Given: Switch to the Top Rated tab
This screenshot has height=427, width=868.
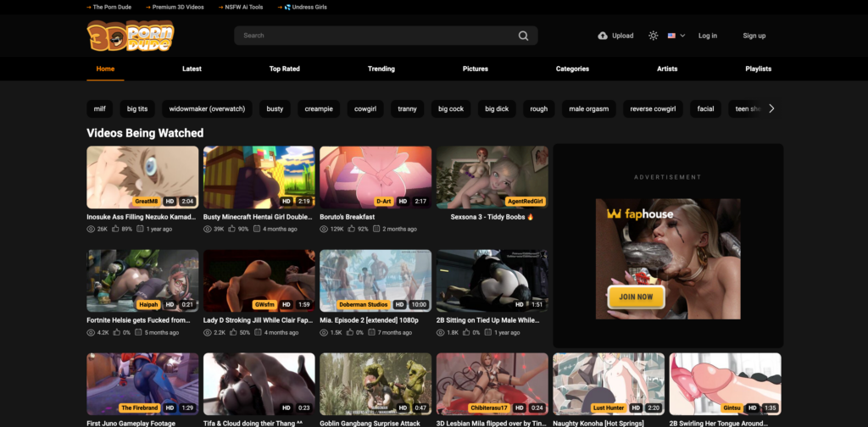Looking at the screenshot, I should coord(285,69).
